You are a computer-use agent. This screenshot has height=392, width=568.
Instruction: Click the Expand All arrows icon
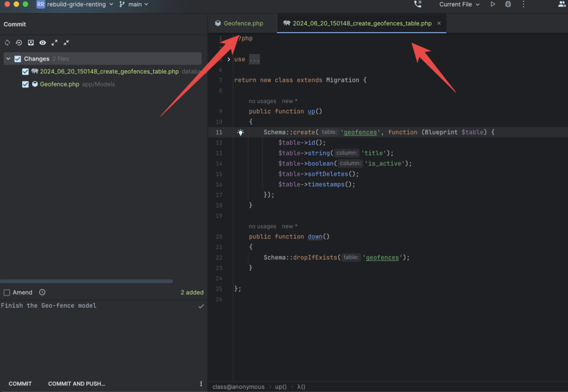(54, 43)
